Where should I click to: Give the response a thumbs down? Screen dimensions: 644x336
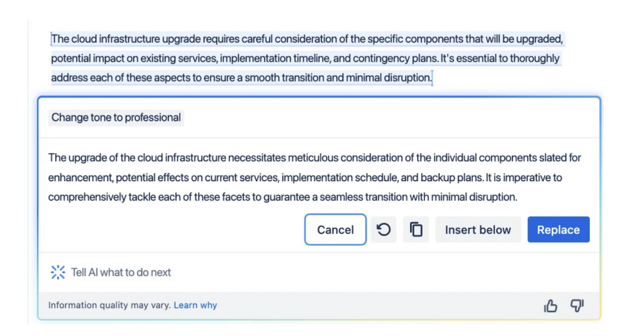pos(577,306)
